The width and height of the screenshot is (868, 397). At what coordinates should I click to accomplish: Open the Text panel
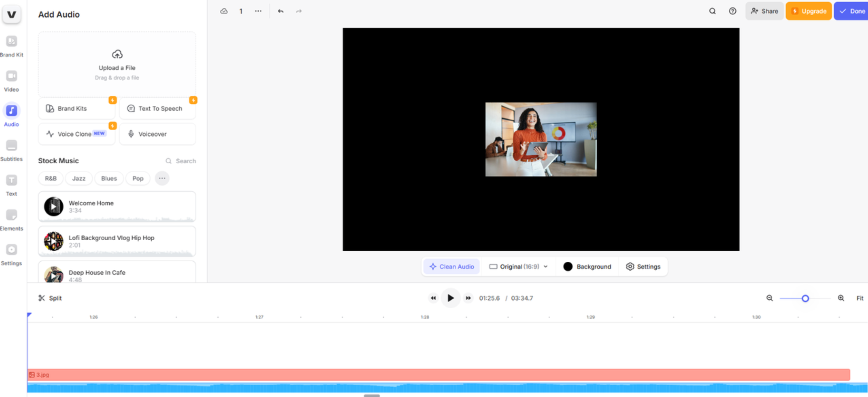[11, 184]
